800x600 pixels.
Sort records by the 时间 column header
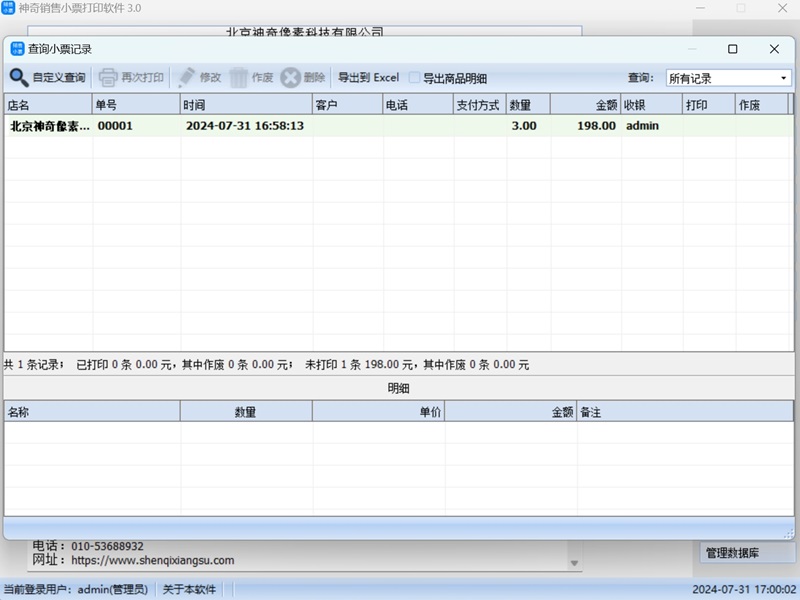pos(246,104)
